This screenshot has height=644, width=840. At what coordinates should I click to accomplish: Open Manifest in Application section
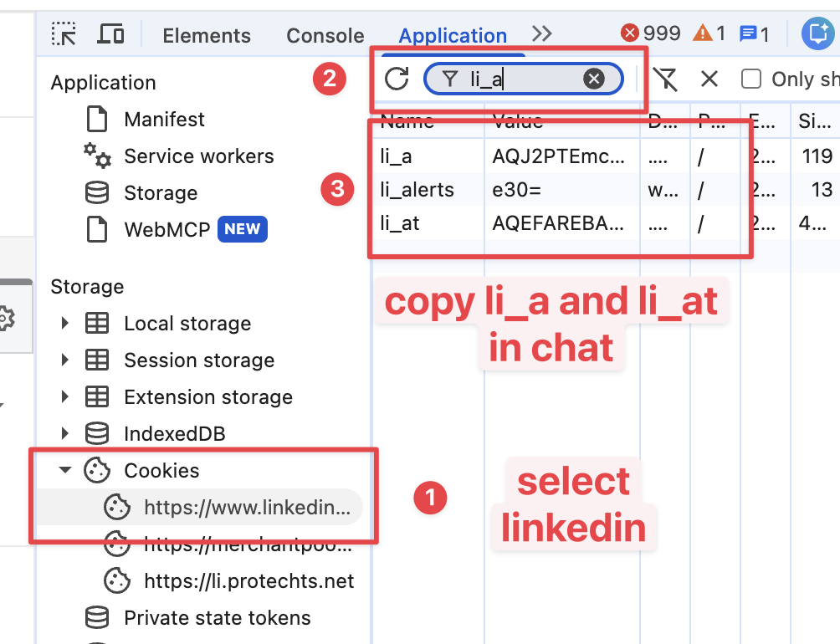pyautogui.click(x=164, y=119)
